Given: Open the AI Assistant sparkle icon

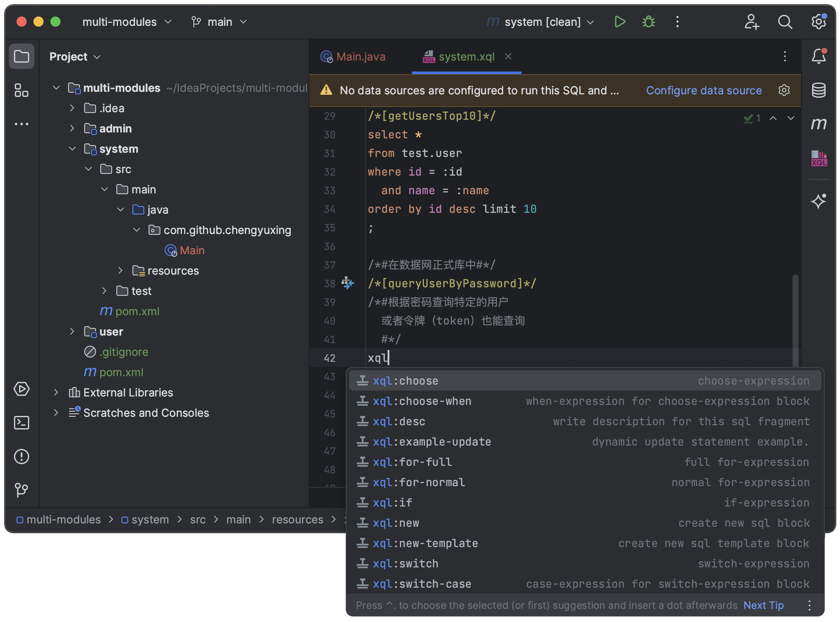Looking at the screenshot, I should [819, 201].
